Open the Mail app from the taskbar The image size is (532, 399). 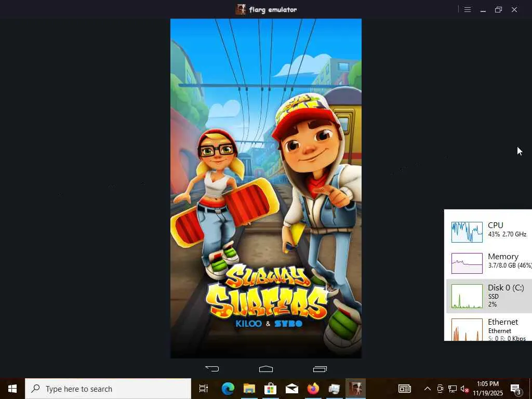(292, 389)
